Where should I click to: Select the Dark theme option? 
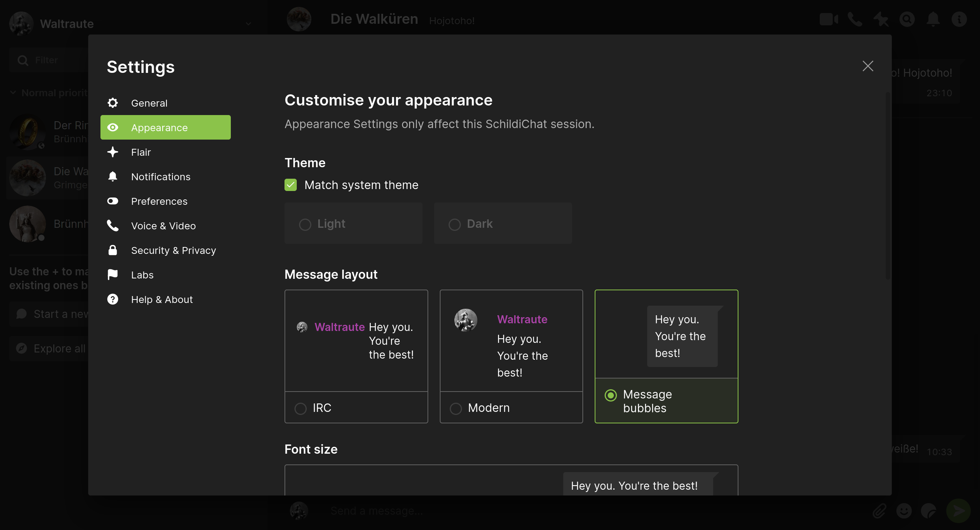click(x=455, y=224)
